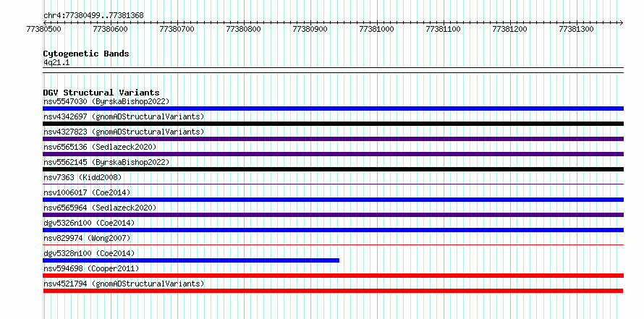
Task: Click ruler position 77380500
Action: pyautogui.click(x=44, y=30)
